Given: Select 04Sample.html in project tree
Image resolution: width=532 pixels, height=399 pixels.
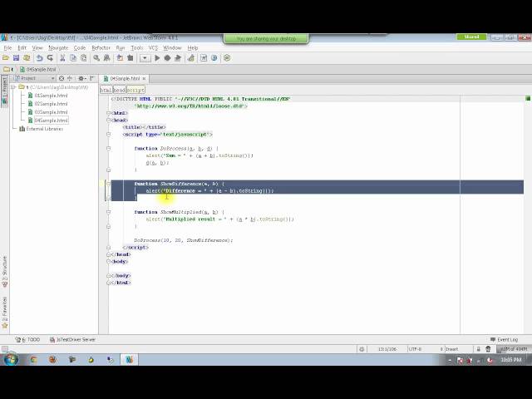Looking at the screenshot, I should (51, 121).
